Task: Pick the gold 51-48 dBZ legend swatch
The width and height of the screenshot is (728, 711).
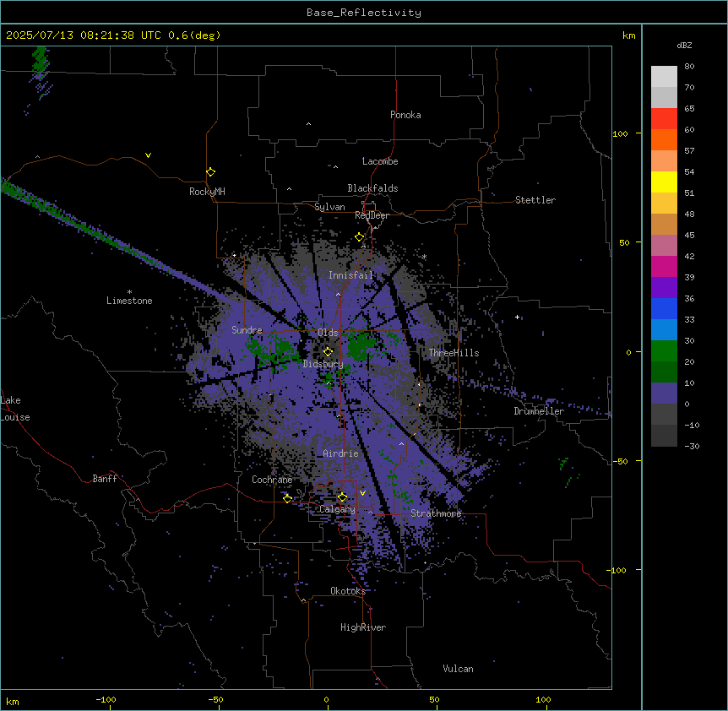Action: tap(664, 204)
